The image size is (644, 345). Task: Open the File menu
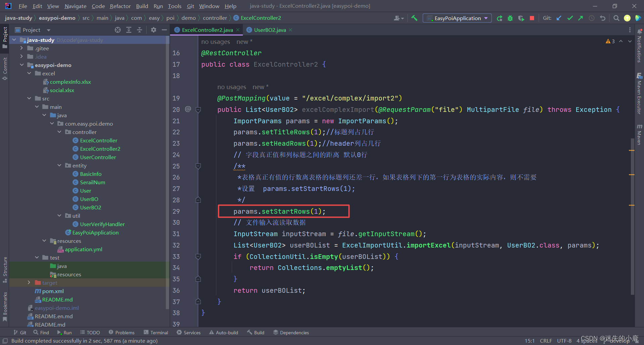[x=23, y=6]
